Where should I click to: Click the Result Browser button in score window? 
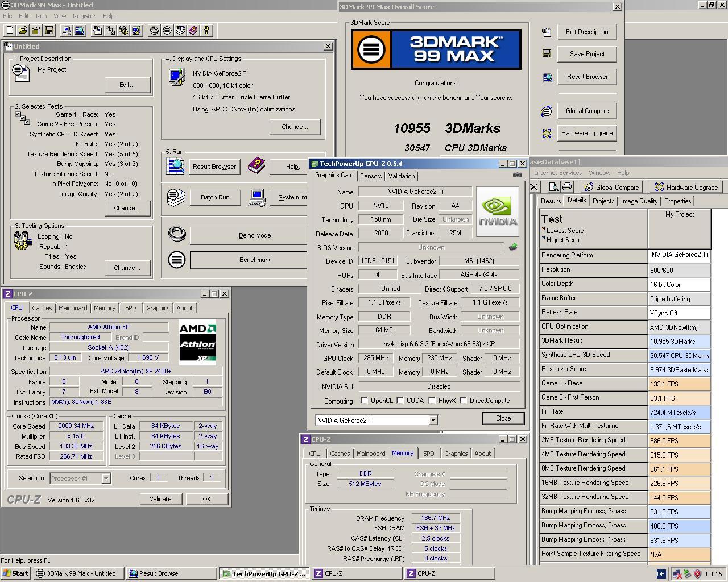(588, 77)
